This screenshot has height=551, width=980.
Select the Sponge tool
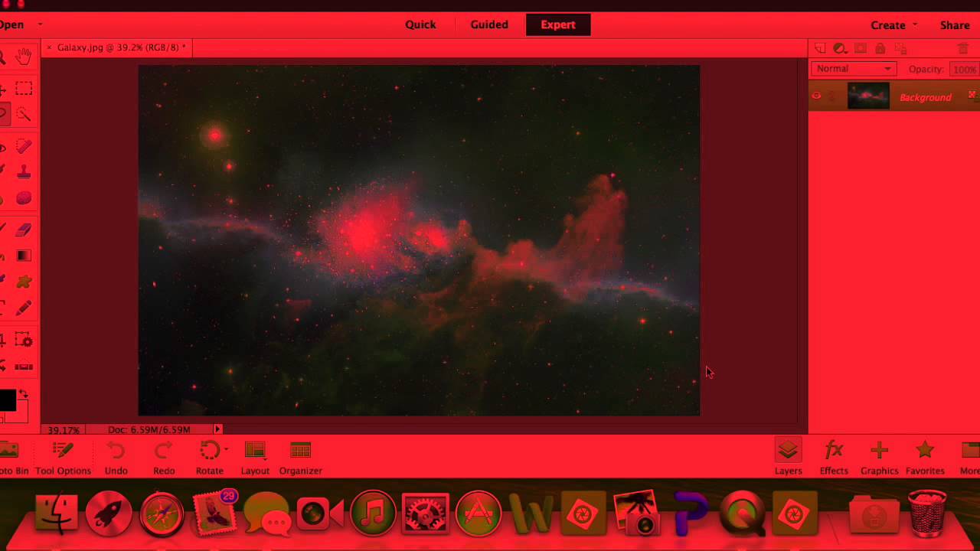tap(24, 197)
